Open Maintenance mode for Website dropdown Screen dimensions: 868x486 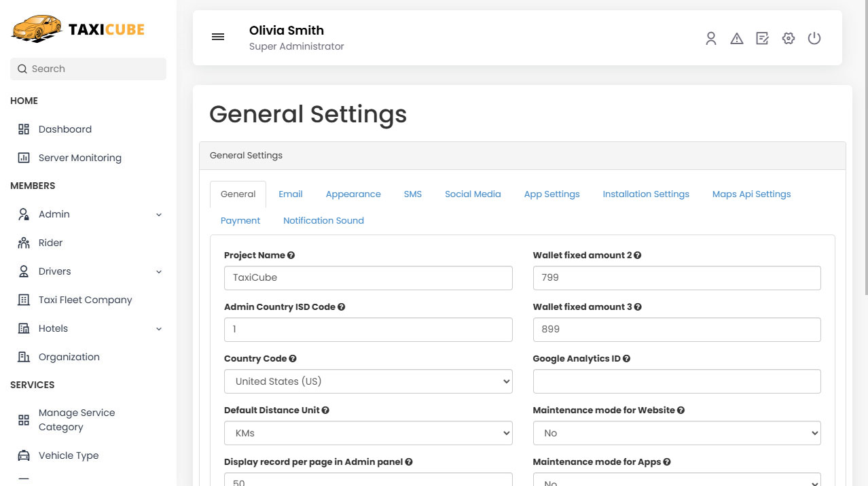676,433
